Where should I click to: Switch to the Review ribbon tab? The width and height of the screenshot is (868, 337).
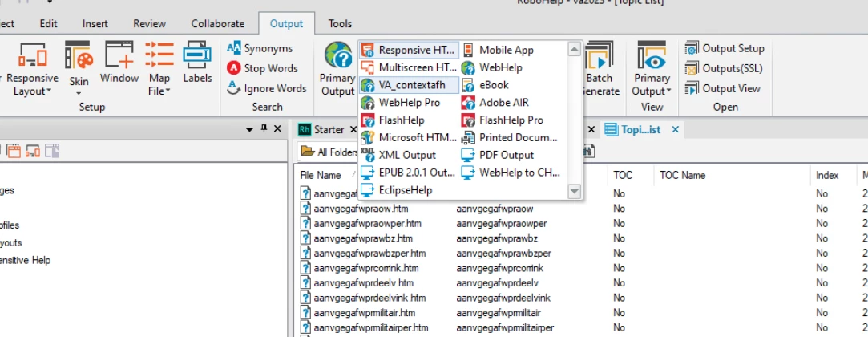coord(149,24)
